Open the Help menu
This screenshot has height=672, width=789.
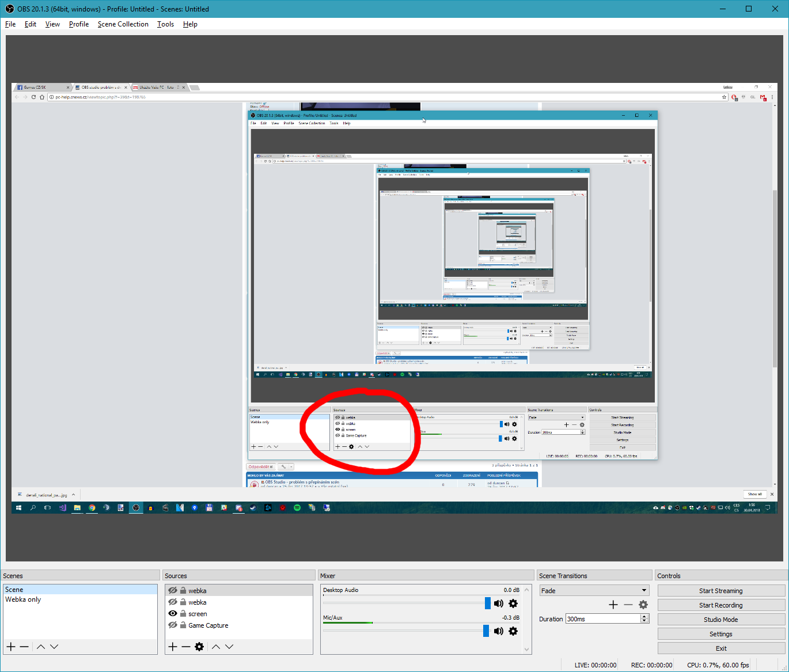click(190, 24)
